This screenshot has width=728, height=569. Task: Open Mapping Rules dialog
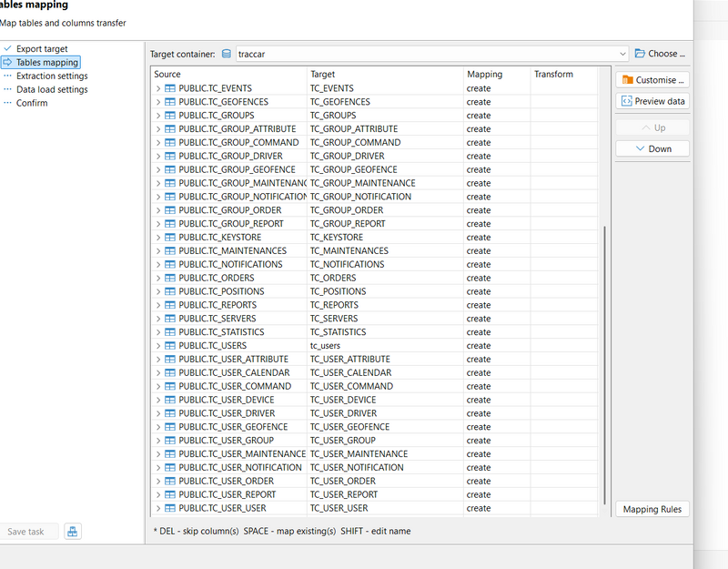(x=652, y=509)
